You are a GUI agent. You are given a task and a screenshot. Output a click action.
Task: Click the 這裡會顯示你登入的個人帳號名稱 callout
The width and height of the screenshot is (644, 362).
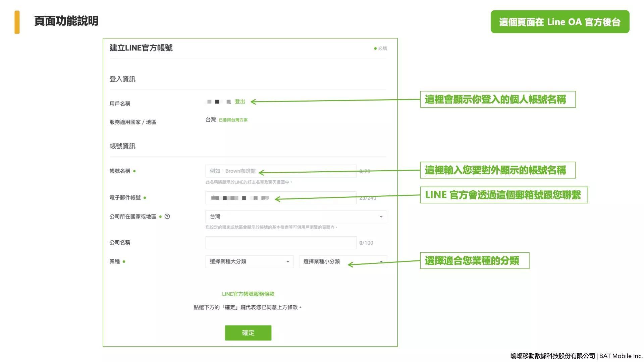497,99
